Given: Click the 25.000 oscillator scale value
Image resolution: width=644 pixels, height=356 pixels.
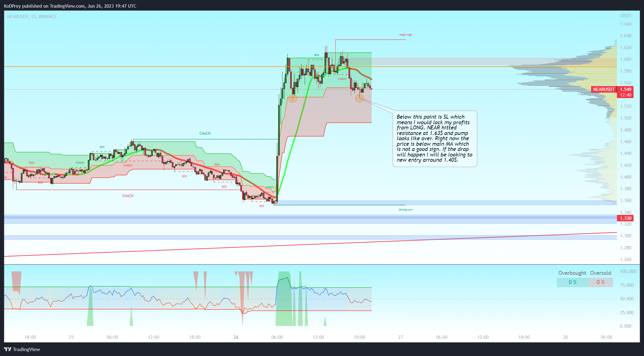Looking at the screenshot, I should click(x=627, y=313).
